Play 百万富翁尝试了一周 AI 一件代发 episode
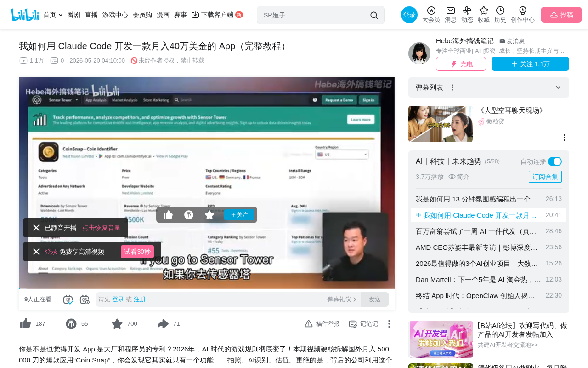Image resolution: width=588 pixels, height=368 pixels. [x=489, y=231]
